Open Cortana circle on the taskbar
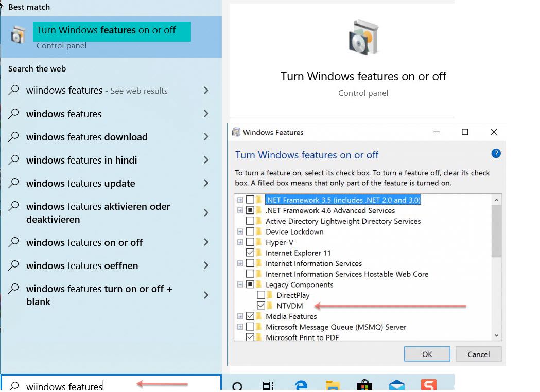The height and width of the screenshot is (392, 540). 237,386
